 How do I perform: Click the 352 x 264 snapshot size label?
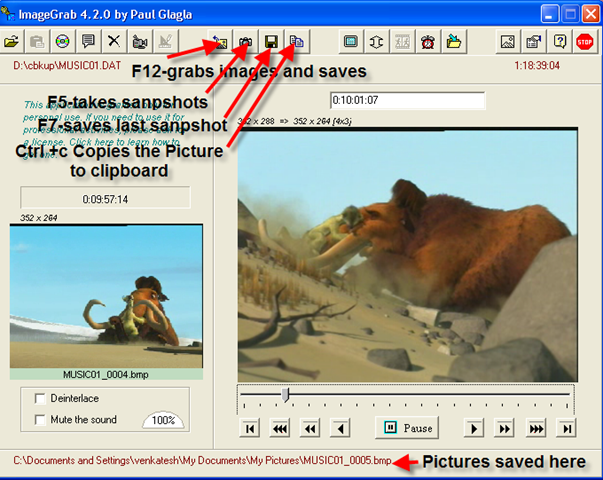38,218
